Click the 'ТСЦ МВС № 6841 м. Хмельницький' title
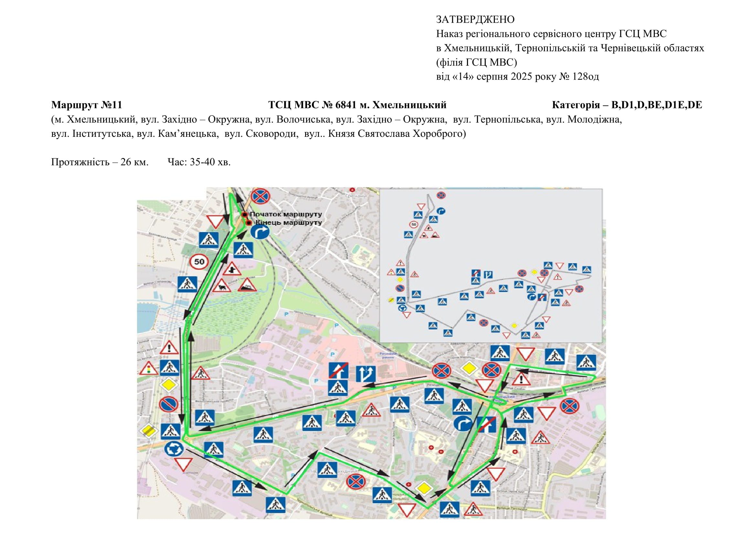Image resolution: width=756 pixels, height=535 pixels. 357,105
